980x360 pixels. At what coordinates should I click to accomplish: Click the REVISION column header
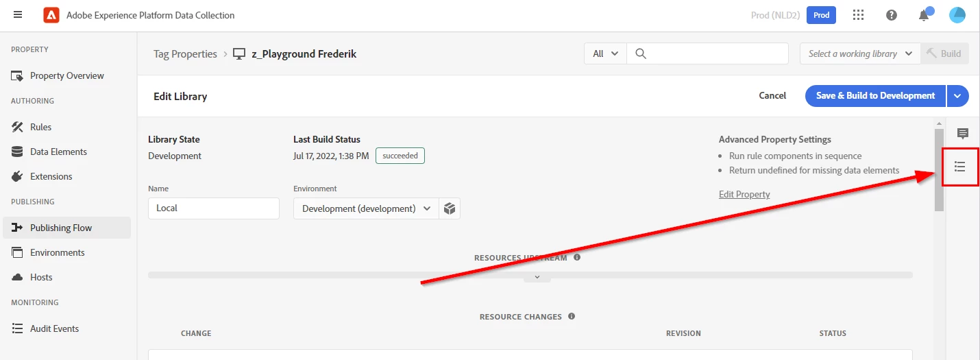tap(683, 333)
